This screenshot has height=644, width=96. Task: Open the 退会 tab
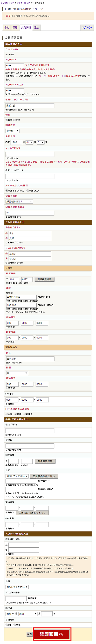(x=37, y=28)
